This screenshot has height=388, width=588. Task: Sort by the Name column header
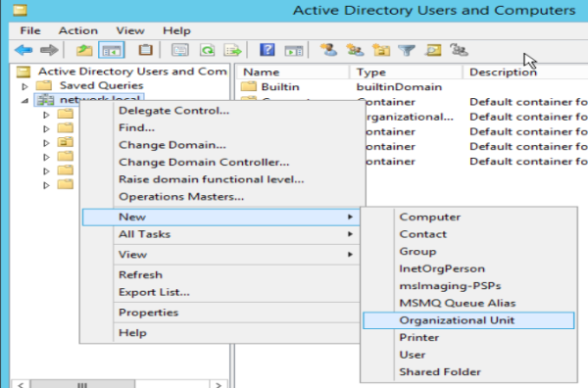click(x=292, y=72)
